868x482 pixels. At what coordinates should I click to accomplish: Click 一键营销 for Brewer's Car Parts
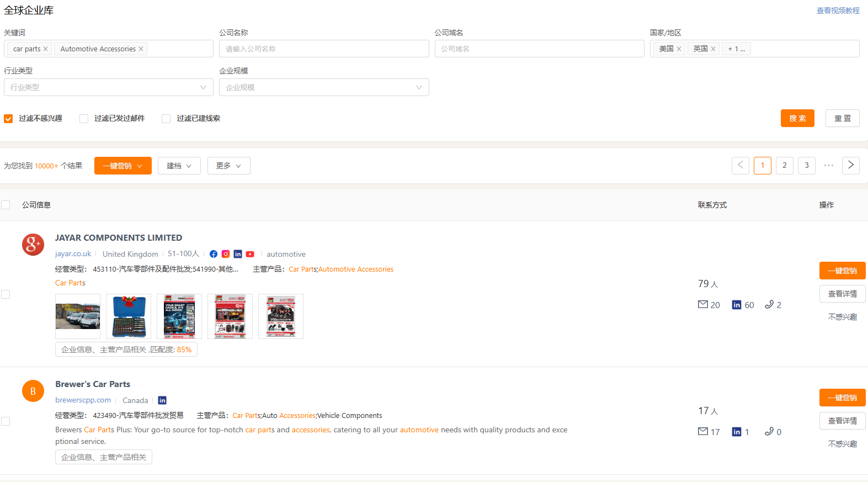[x=843, y=398]
